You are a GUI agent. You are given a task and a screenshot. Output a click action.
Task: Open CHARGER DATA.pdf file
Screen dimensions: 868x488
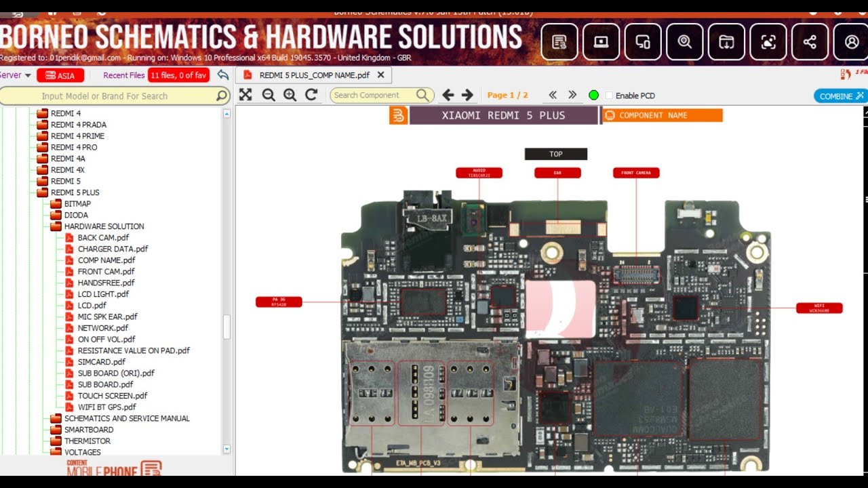(x=113, y=249)
